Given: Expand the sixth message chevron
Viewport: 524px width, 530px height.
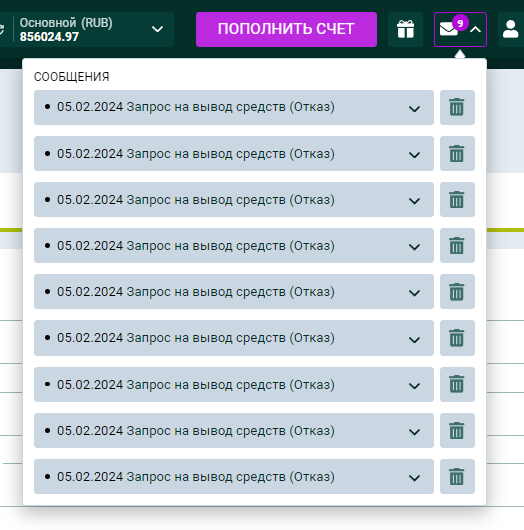Looking at the screenshot, I should [x=414, y=339].
